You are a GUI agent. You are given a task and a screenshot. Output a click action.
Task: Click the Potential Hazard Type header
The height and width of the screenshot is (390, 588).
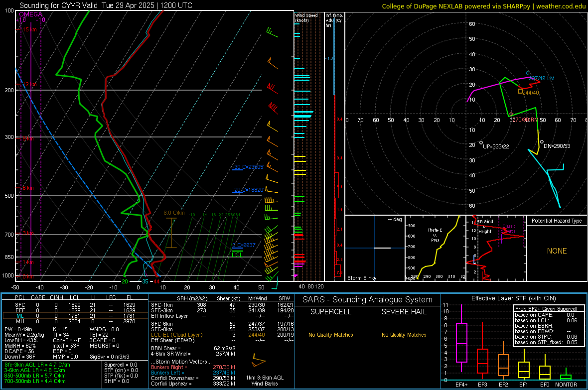pyautogui.click(x=557, y=221)
